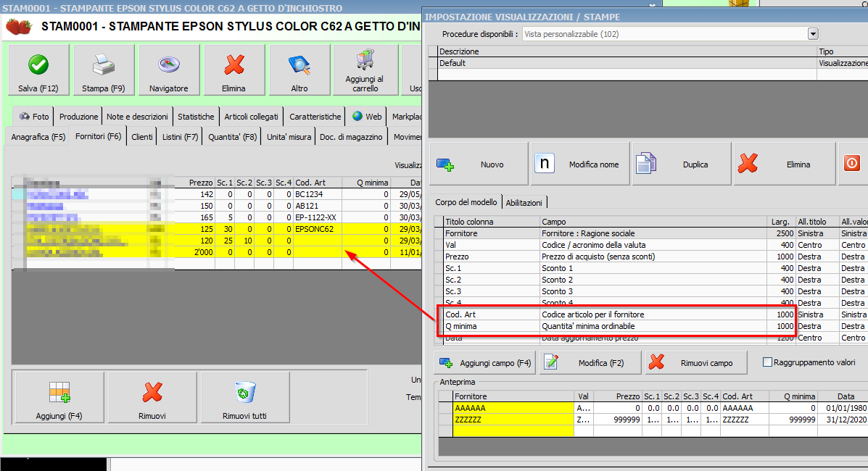Click Nuovo to create a new view
The width and height of the screenshot is (868, 471).
479,164
